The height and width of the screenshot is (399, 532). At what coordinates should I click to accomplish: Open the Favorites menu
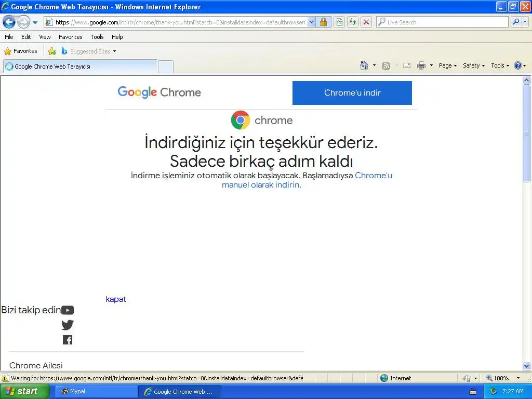70,37
